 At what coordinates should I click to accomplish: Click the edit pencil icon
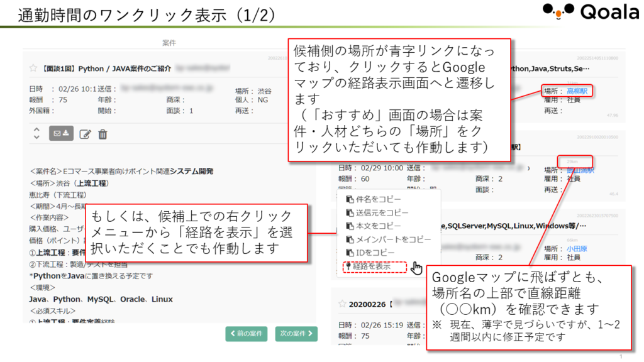click(85, 134)
